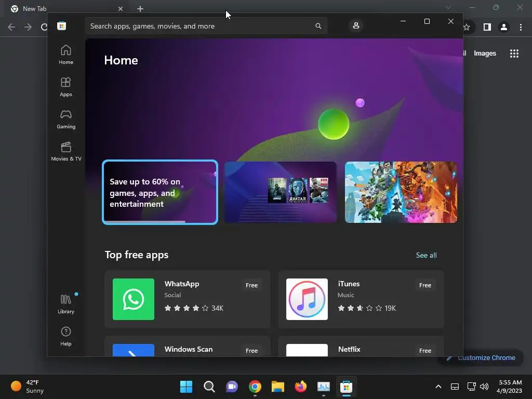The image size is (532, 399).
Task: Click the Free button for Windows Scan
Action: (x=252, y=351)
